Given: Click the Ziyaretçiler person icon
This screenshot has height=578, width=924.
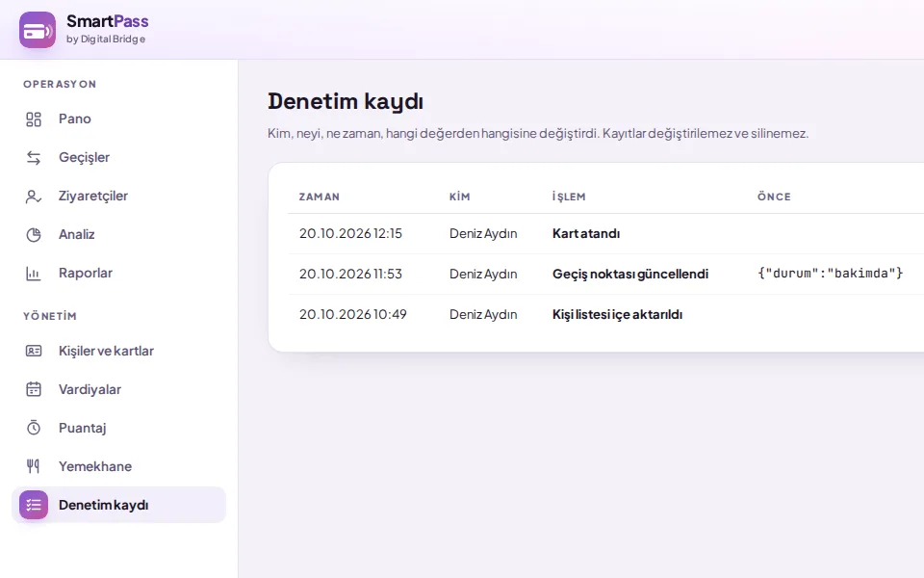Looking at the screenshot, I should (x=34, y=197).
